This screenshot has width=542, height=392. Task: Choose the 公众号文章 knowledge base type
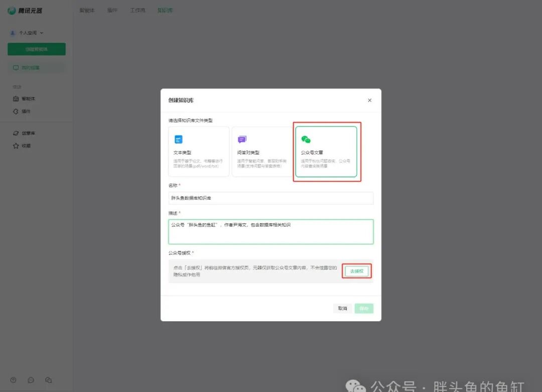[326, 152]
